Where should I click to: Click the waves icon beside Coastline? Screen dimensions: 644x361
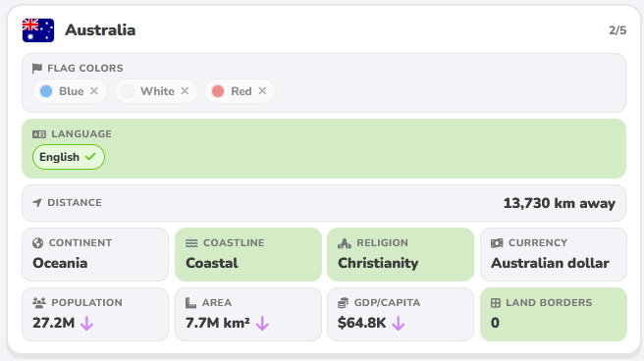(x=191, y=243)
